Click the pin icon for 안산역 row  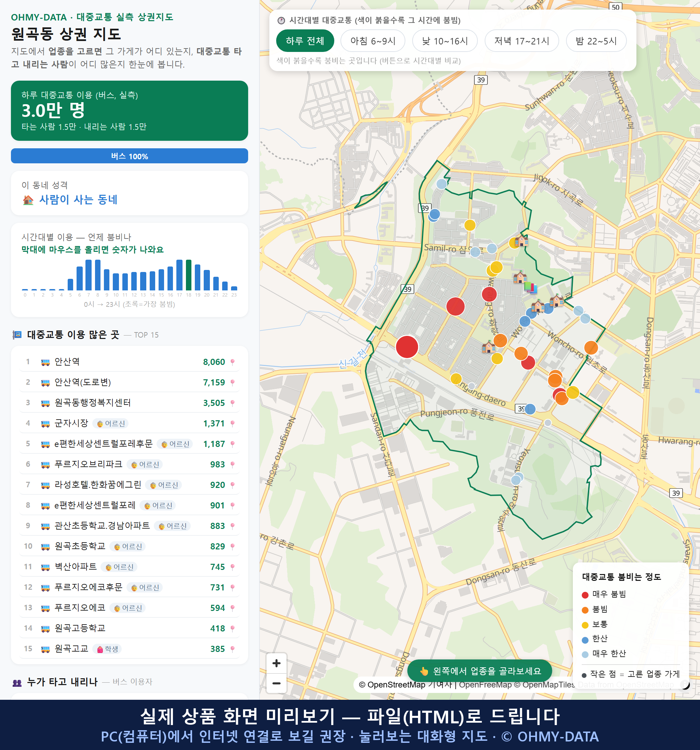tap(232, 362)
